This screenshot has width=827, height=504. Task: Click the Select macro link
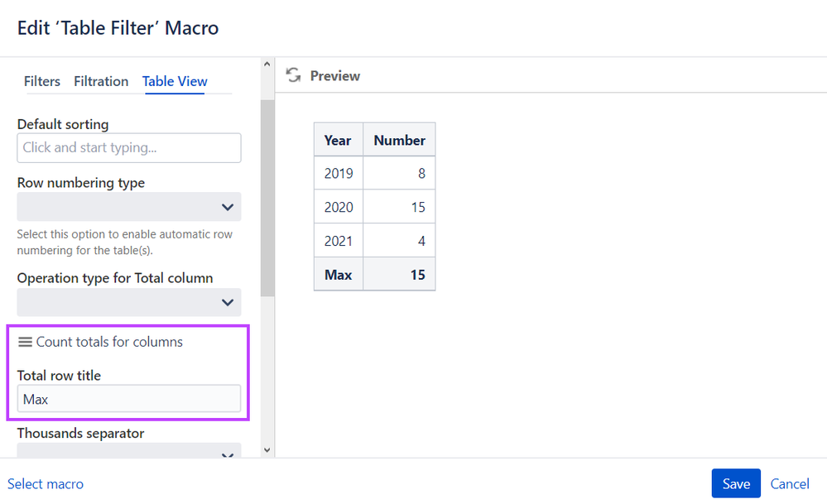[46, 483]
